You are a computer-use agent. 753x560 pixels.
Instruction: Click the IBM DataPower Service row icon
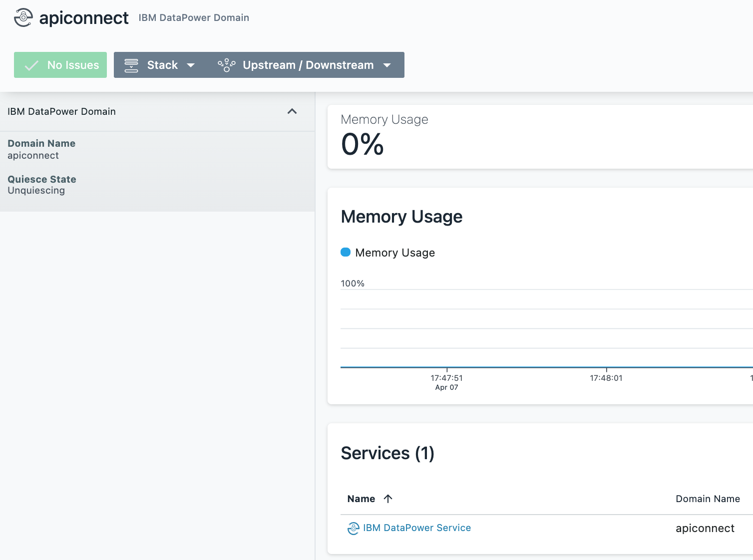point(354,528)
